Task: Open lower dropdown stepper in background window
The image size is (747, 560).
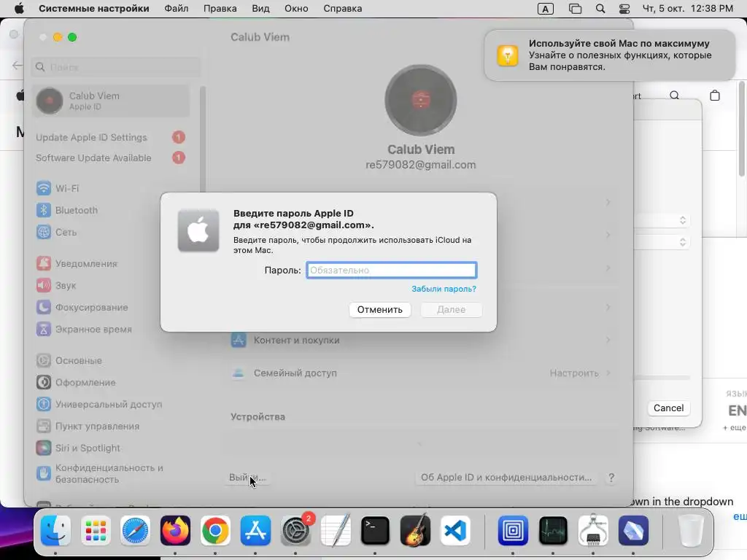Action: tap(682, 242)
